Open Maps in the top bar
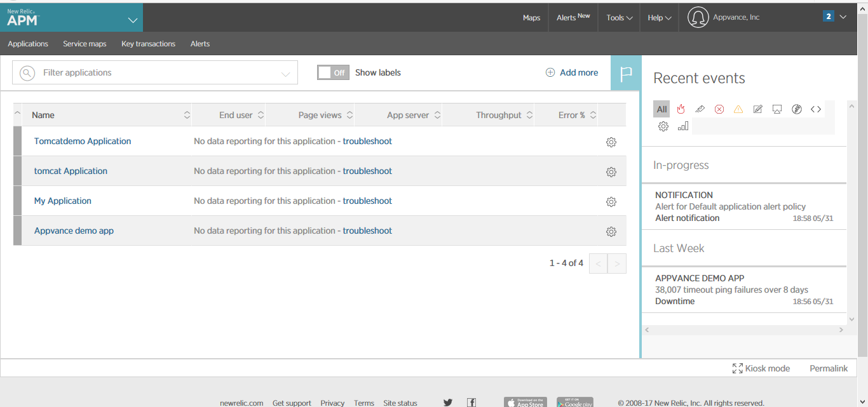 532,18
